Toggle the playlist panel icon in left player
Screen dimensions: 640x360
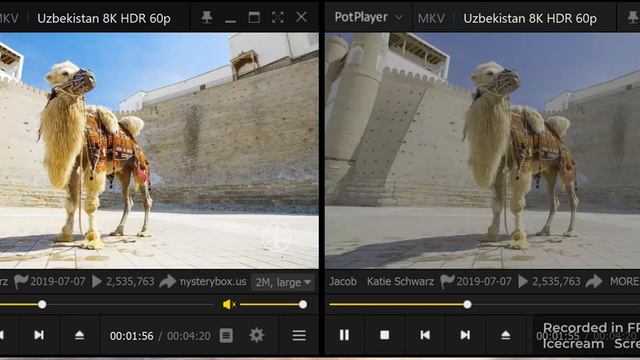click(226, 336)
